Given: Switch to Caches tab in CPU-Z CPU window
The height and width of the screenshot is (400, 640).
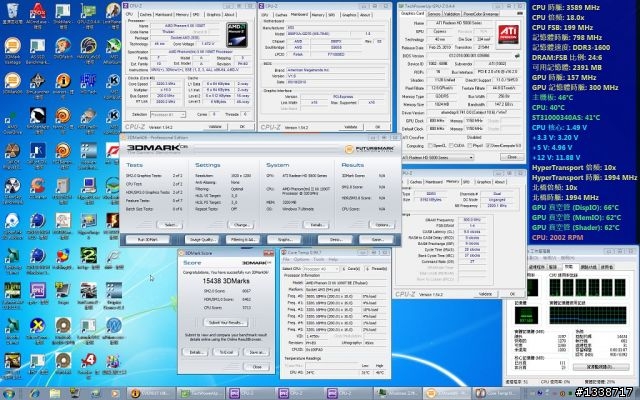Looking at the screenshot, I should tap(145, 14).
